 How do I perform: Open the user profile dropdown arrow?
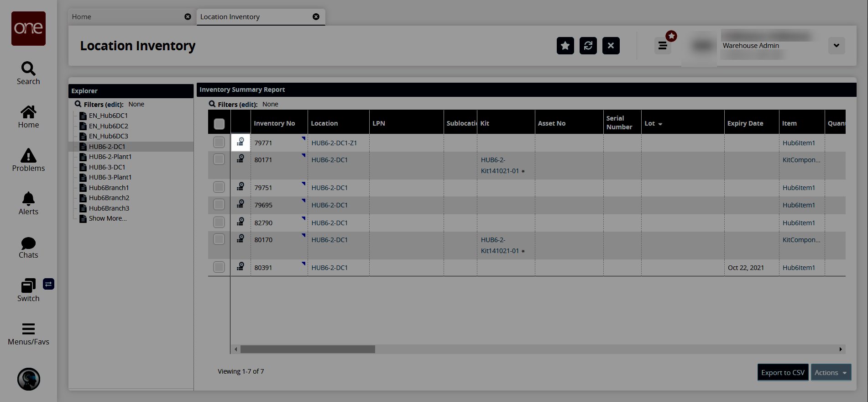(x=837, y=46)
